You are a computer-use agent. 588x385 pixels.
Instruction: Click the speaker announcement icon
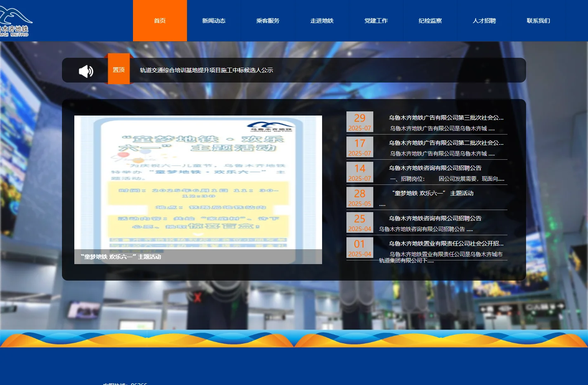[86, 71]
